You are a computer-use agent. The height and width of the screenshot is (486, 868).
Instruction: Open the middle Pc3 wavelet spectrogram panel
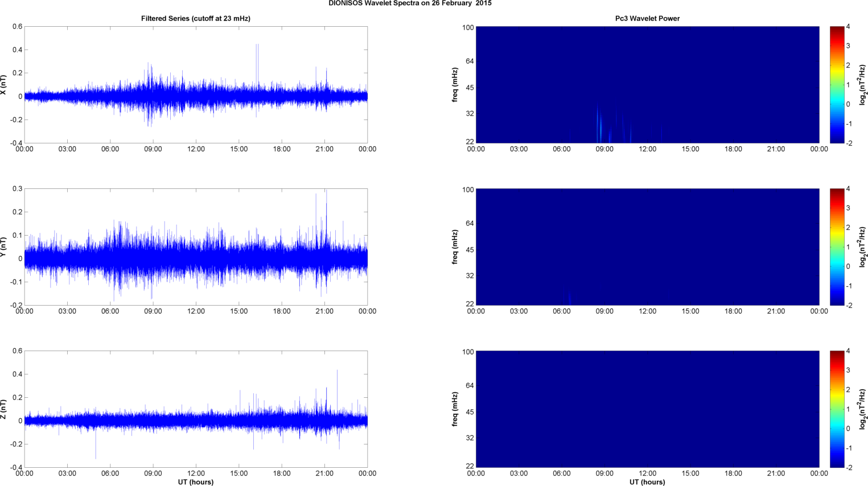647,247
